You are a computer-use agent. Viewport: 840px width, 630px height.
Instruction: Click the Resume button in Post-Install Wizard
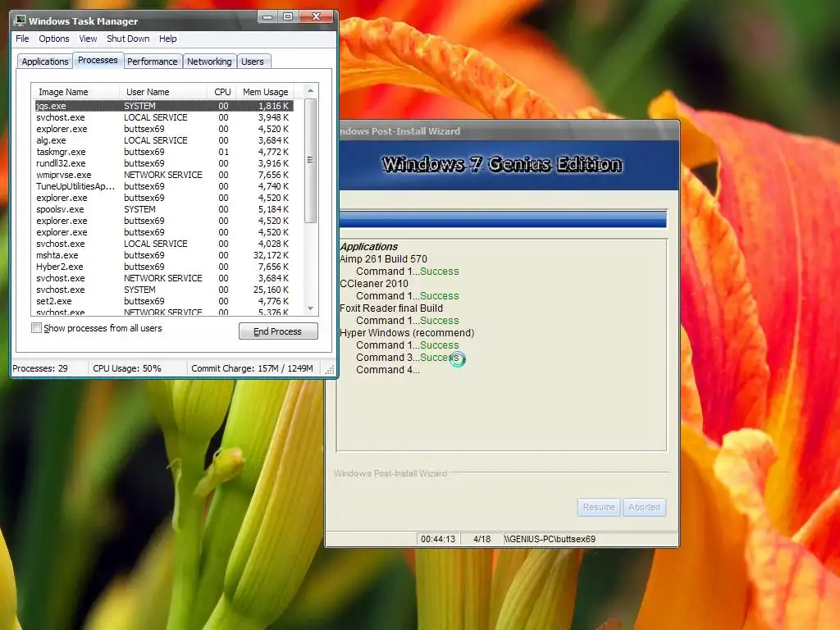[x=599, y=507]
